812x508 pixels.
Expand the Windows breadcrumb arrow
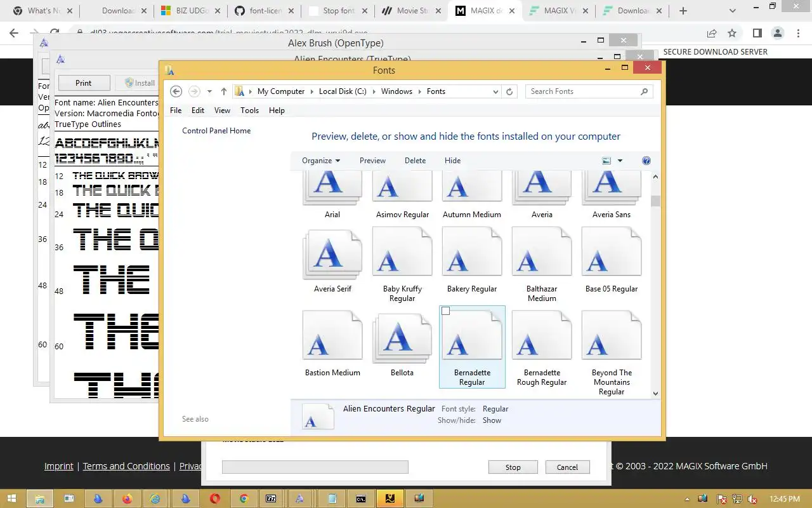pyautogui.click(x=419, y=91)
